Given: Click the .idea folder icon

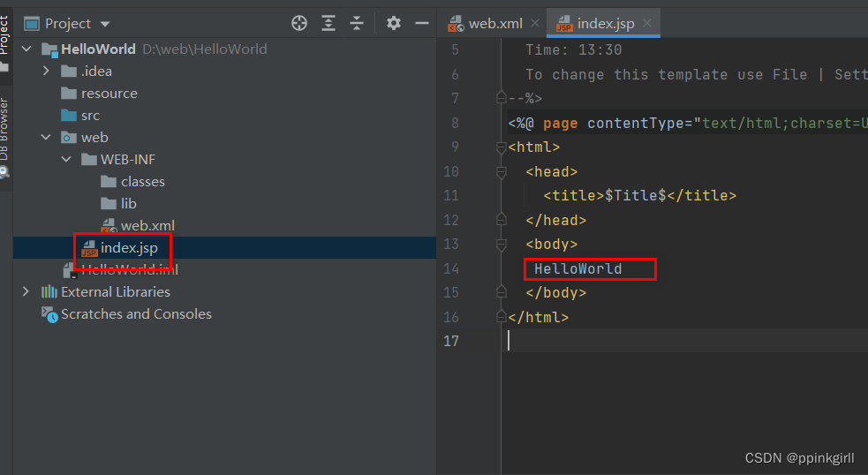Looking at the screenshot, I should click(x=69, y=71).
